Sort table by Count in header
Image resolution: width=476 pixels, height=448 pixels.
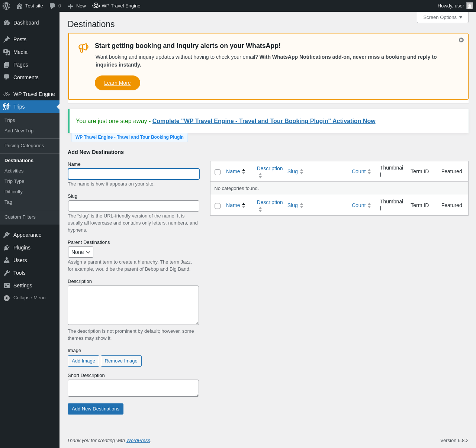click(361, 171)
